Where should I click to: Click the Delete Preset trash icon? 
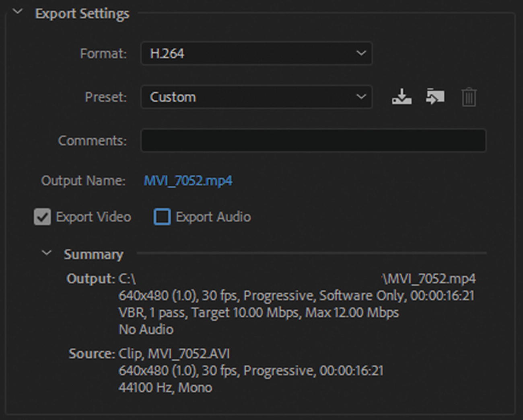(x=469, y=97)
